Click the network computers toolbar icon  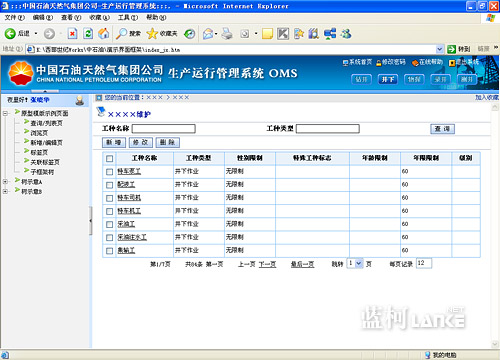[330, 34]
